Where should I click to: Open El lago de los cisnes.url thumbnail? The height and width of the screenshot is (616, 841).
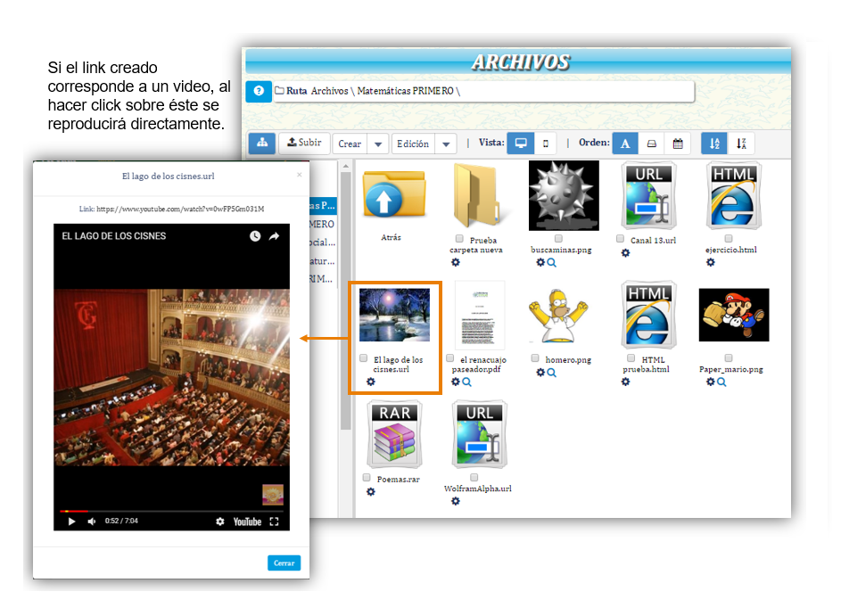(x=394, y=315)
